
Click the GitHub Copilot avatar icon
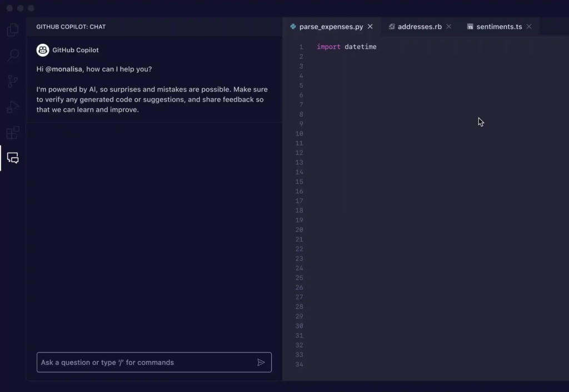click(x=43, y=50)
